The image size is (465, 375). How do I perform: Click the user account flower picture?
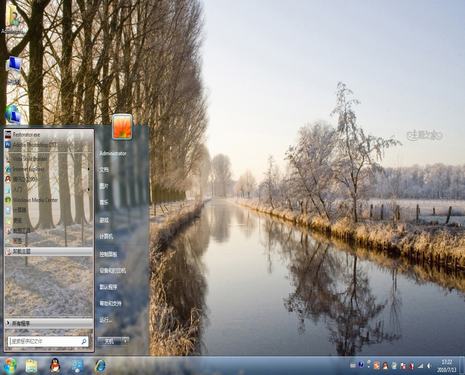point(122,126)
